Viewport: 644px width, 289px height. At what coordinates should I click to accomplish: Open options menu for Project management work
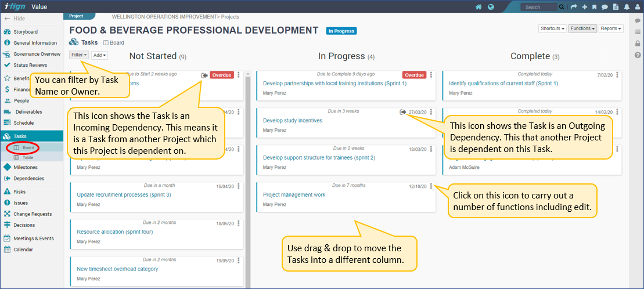[431, 186]
